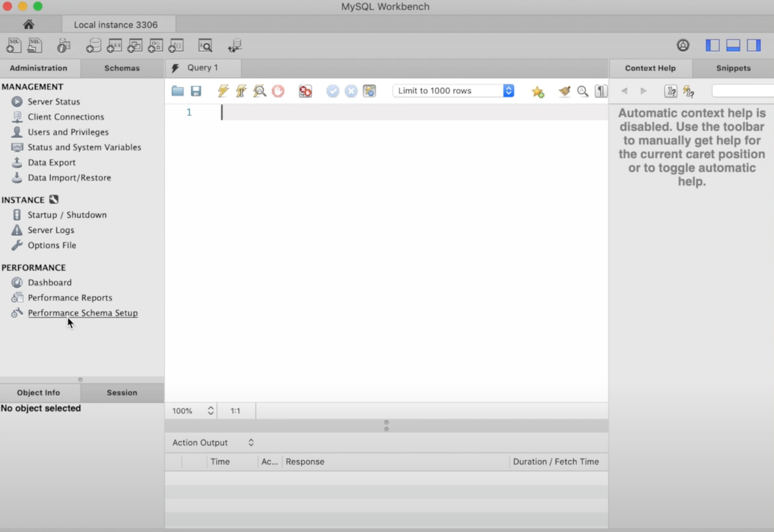Select the Query 1 tab
This screenshot has height=532, width=774.
pos(203,68)
